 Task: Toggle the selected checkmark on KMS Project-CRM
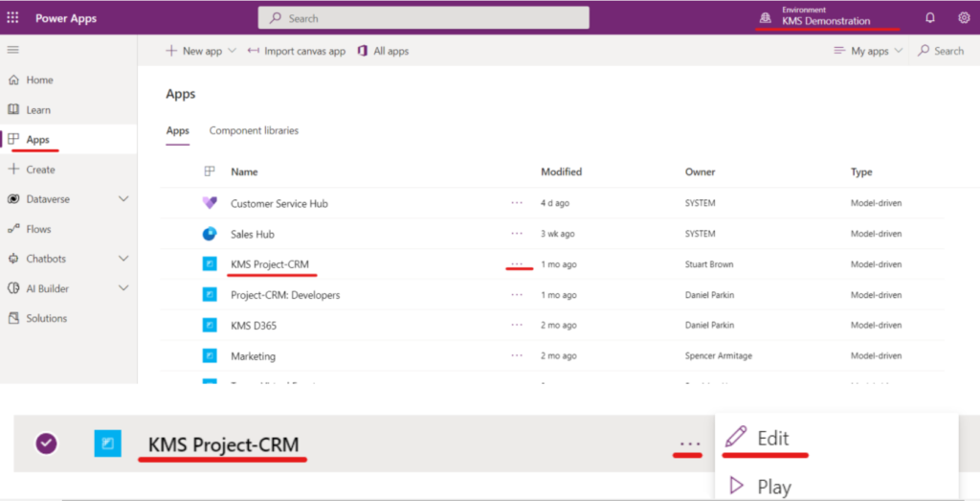point(46,444)
